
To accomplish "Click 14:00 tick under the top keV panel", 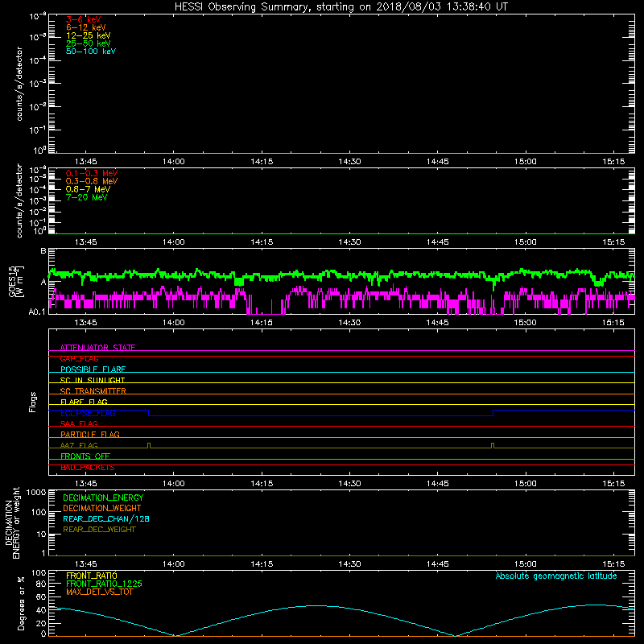I will pos(173,162).
